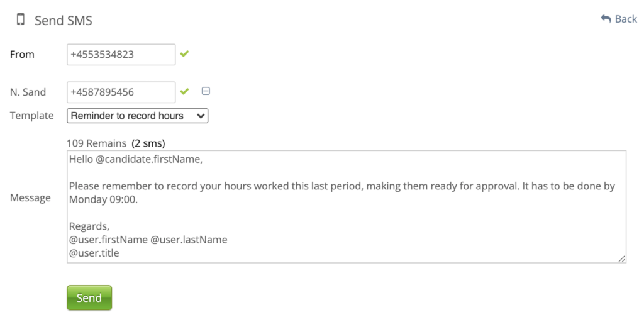Open the Template dropdown
This screenshot has height=322, width=644.
point(137,116)
